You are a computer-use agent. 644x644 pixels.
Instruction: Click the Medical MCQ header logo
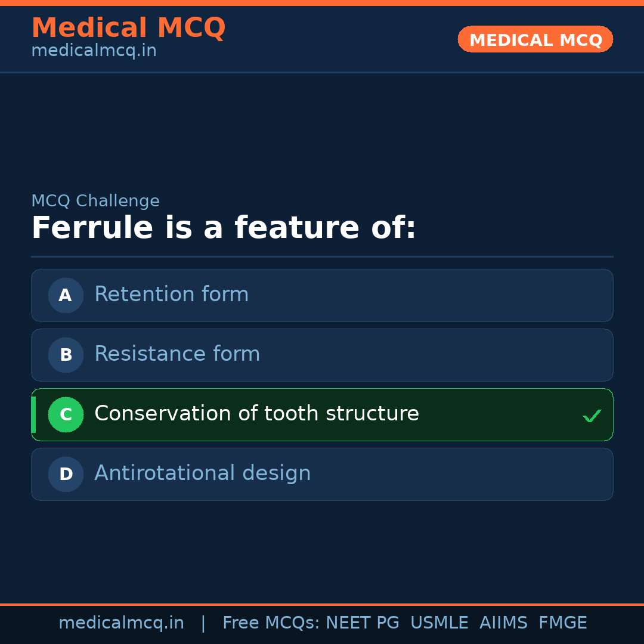(129, 27)
